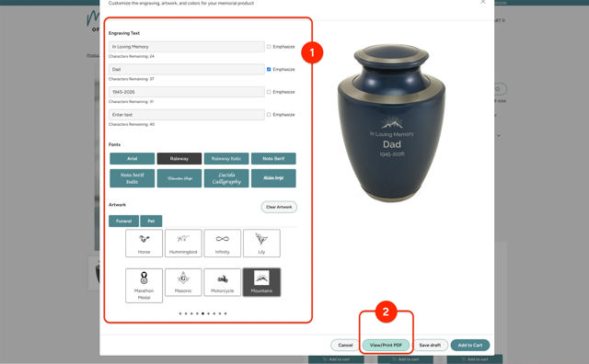
Task: Select the script font left of Lucida Calligraphy
Action: [x=179, y=178]
